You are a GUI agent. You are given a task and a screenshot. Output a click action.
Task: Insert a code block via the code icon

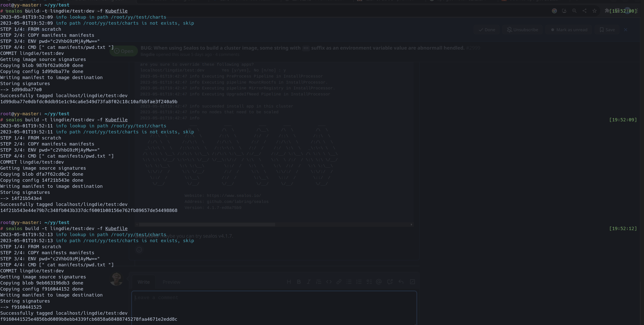click(x=329, y=282)
